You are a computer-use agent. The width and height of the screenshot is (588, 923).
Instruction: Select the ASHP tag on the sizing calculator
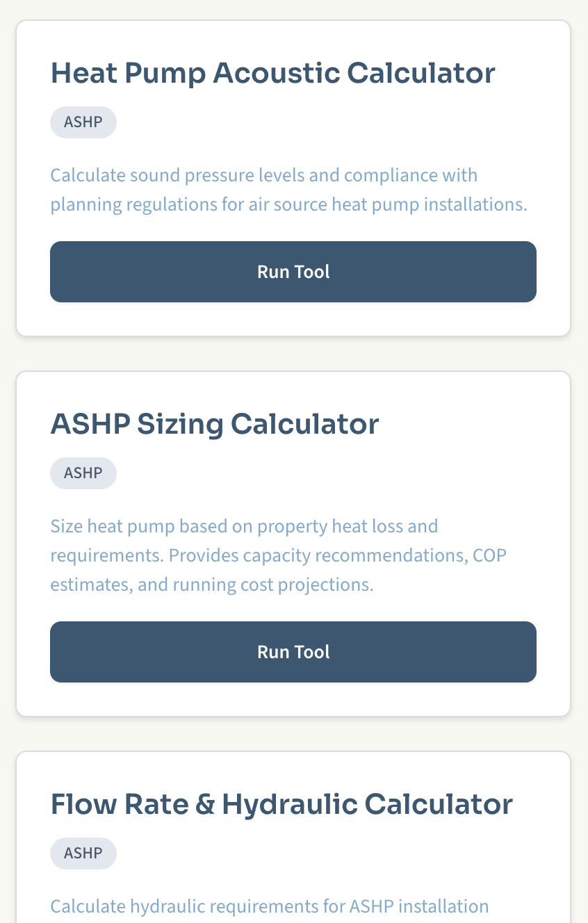pyautogui.click(x=83, y=473)
